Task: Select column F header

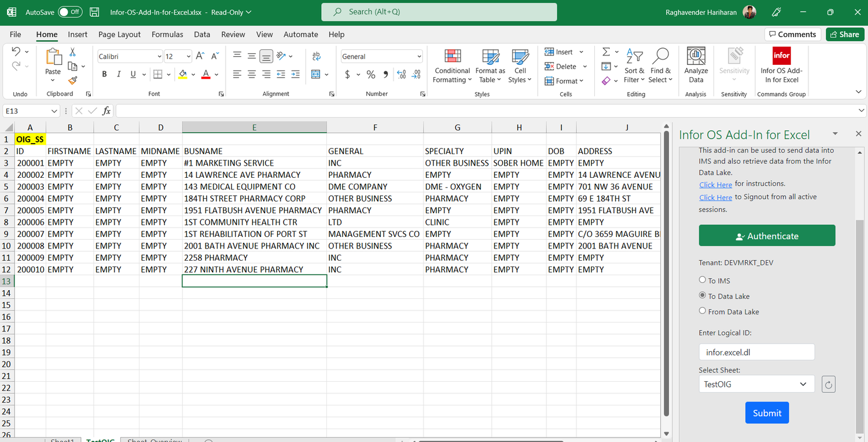Action: [375, 127]
